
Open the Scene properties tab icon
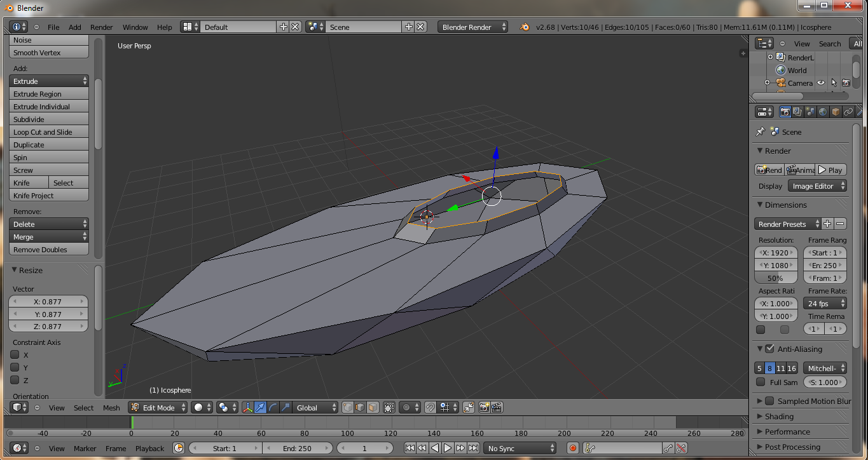point(810,112)
